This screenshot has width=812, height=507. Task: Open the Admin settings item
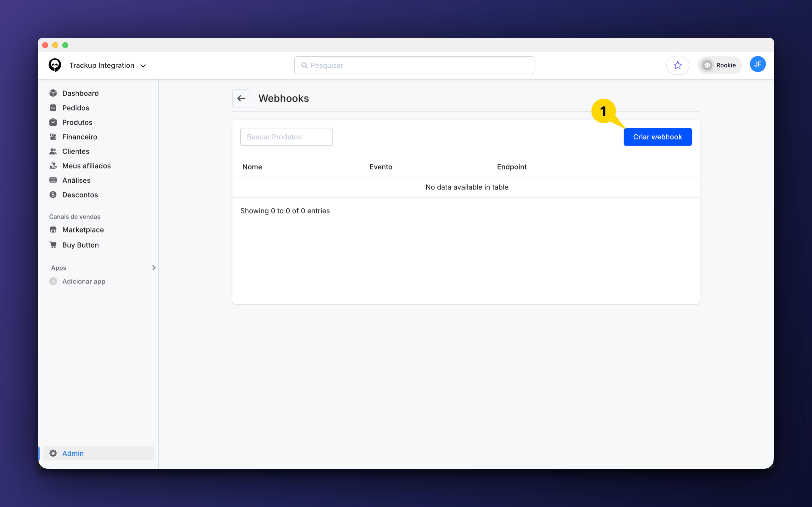point(99,453)
